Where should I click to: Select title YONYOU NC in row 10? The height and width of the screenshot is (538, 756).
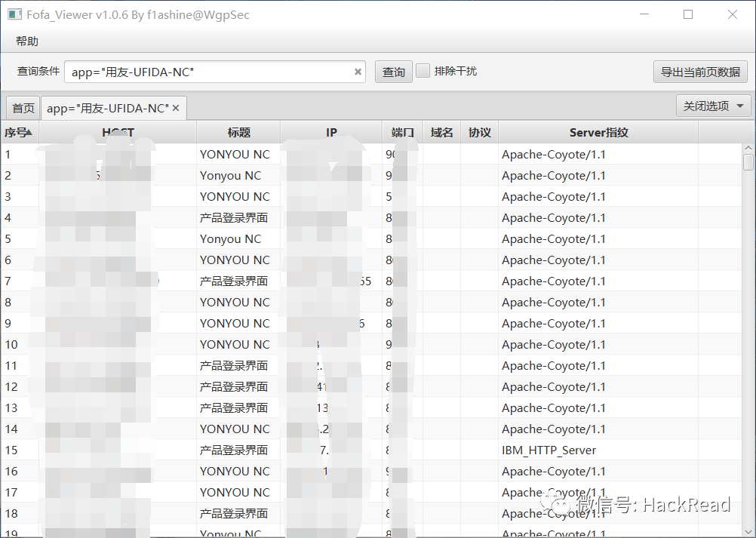(235, 345)
